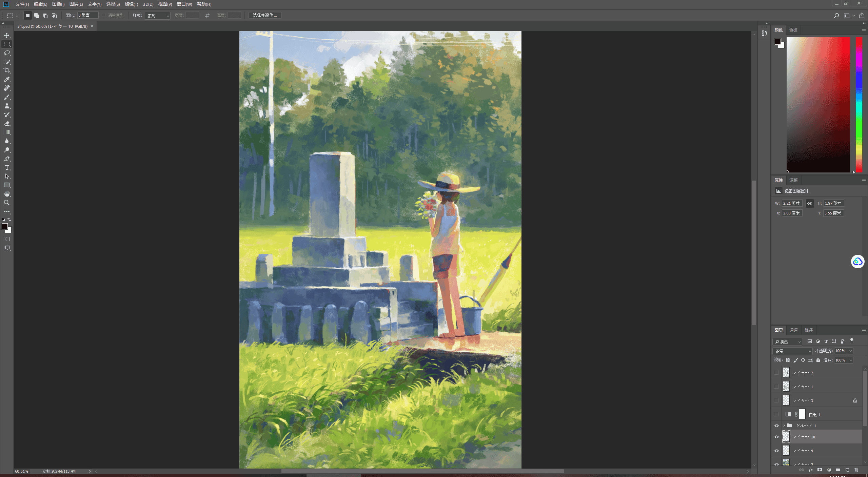This screenshot has width=868, height=477.
Task: Click the delete layer trash icon
Action: click(856, 470)
